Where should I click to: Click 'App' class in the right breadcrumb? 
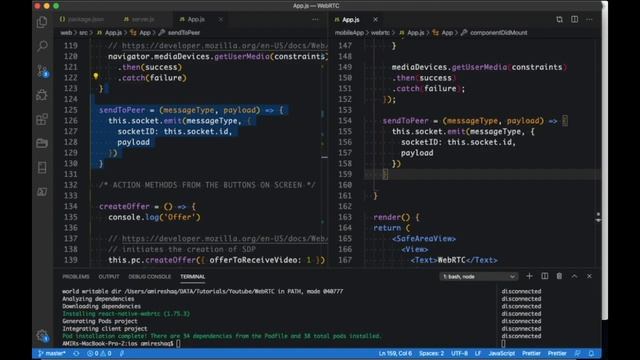click(x=447, y=33)
